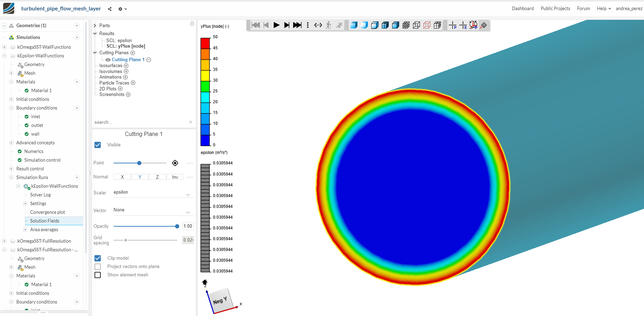
Task: Go to the Dashboard page
Action: 522,9
